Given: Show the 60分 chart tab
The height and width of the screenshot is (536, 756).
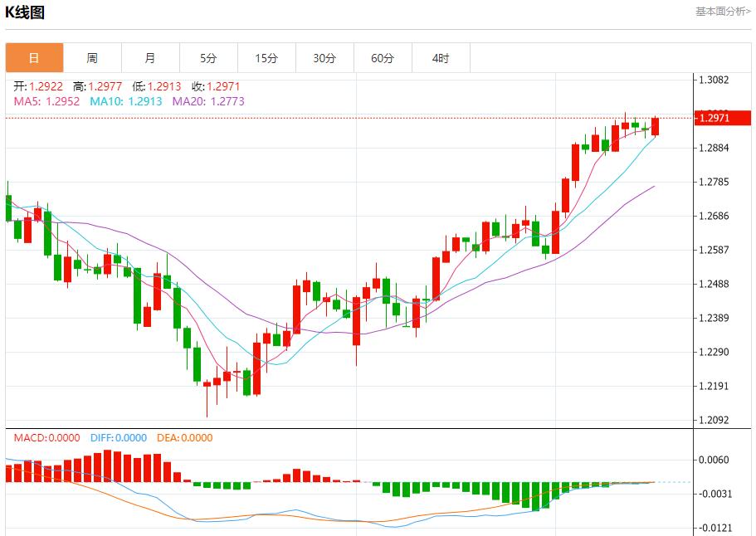Looking at the screenshot, I should pyautogui.click(x=383, y=58).
